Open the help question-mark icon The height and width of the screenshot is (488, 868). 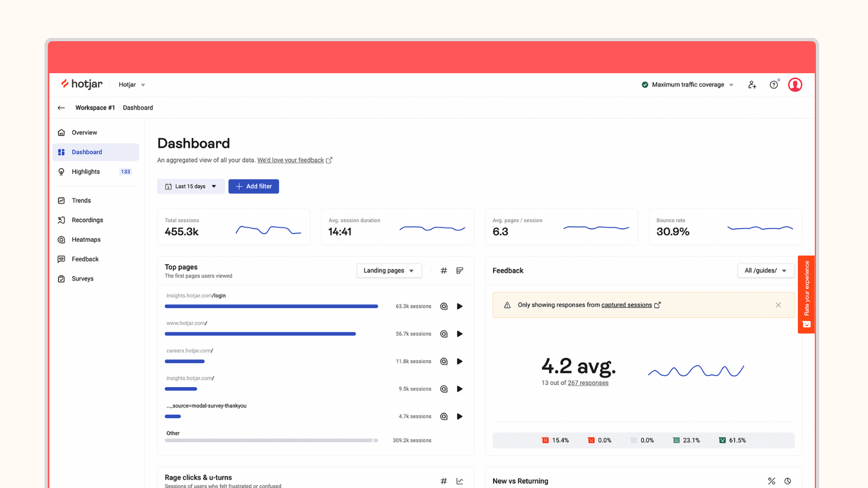774,85
